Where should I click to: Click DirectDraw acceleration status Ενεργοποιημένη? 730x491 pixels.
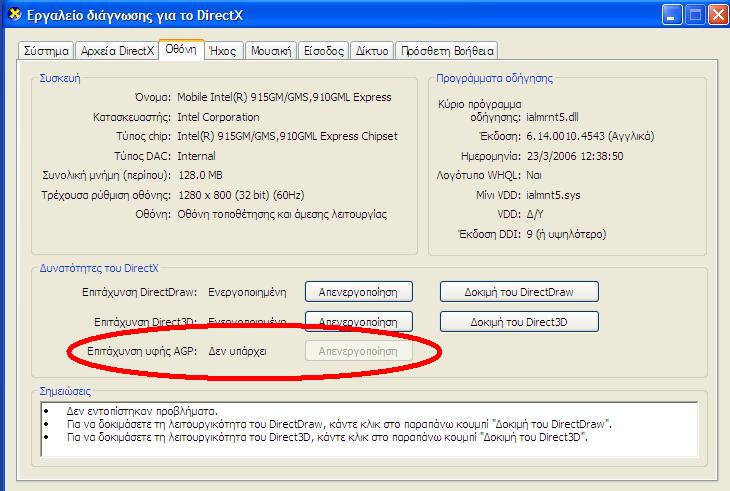tap(247, 292)
